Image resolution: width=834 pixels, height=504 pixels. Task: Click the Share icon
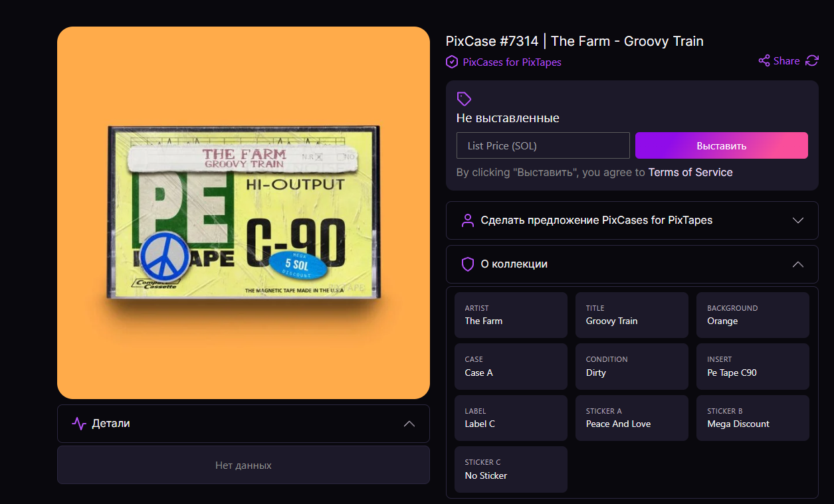pos(764,61)
